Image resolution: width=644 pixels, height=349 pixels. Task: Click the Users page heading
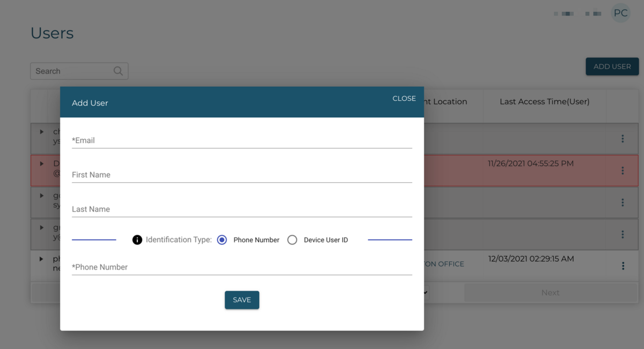[x=52, y=33]
